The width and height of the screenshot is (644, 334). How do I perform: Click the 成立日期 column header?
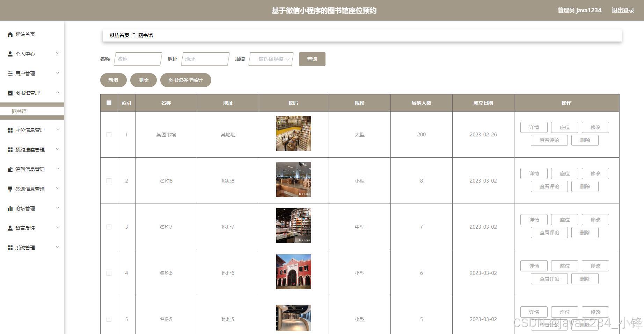tap(483, 103)
